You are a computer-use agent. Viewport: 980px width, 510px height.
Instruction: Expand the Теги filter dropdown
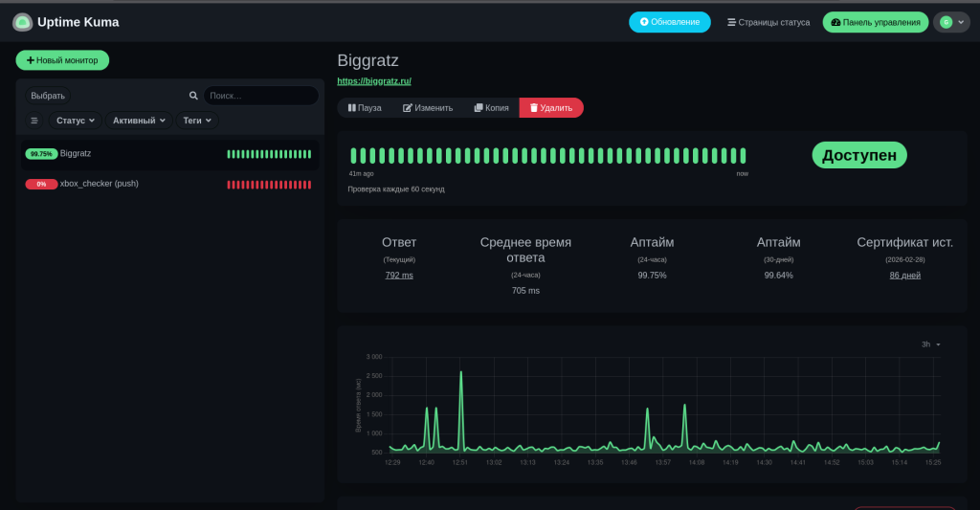(x=197, y=121)
